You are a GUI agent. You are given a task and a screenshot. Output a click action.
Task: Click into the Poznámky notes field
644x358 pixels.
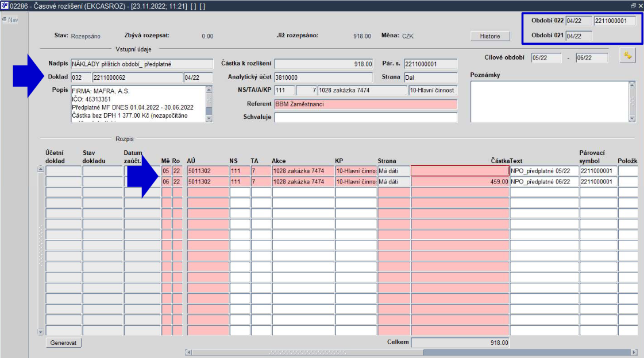tap(550, 102)
